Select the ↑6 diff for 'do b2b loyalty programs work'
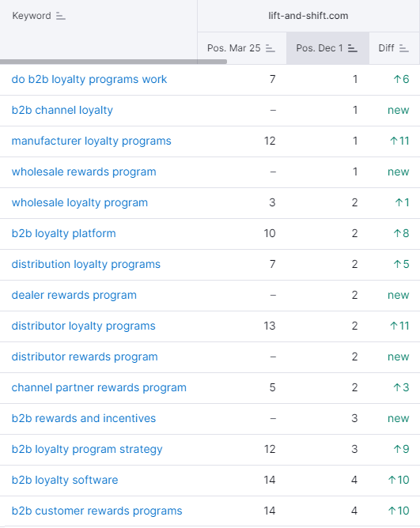Viewport: 420px width, 528px height. pyautogui.click(x=401, y=80)
